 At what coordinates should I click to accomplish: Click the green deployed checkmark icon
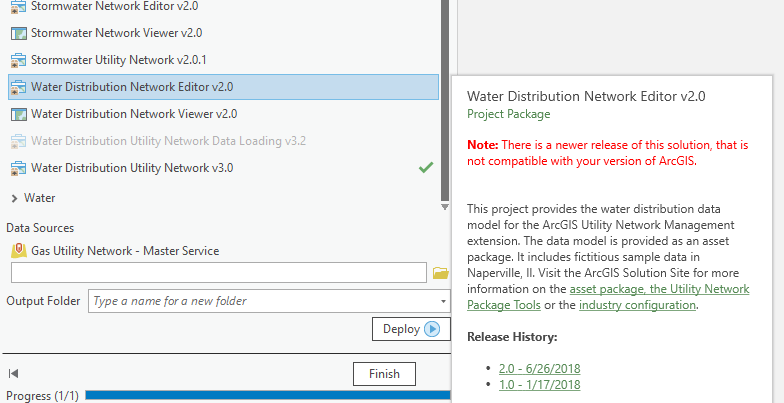[426, 168]
